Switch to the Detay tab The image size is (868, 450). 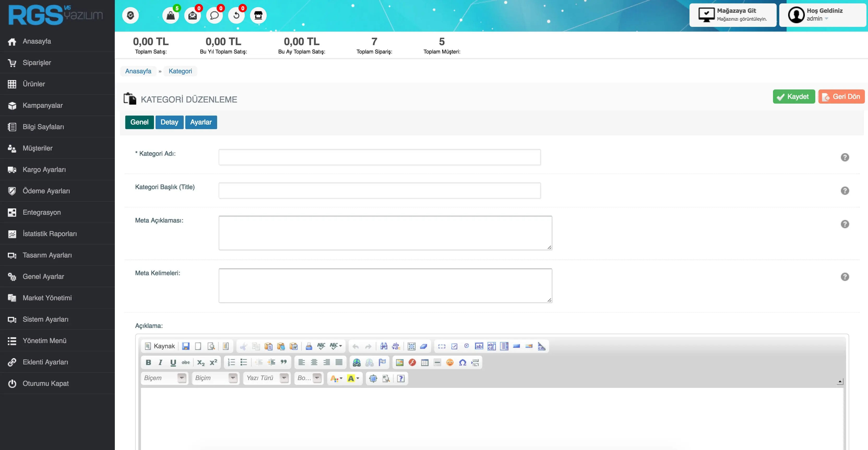coord(169,122)
